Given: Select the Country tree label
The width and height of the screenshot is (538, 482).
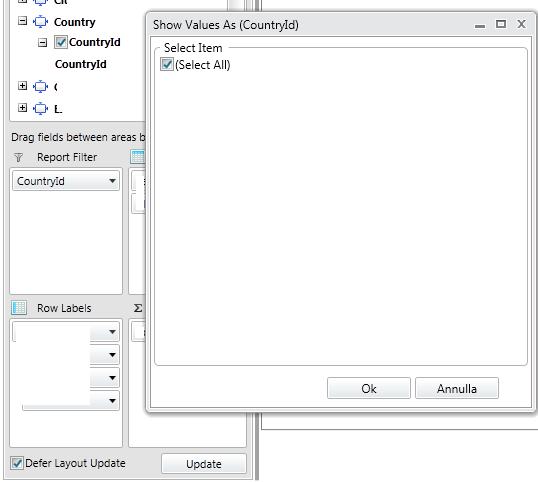Looking at the screenshot, I should (x=74, y=22).
